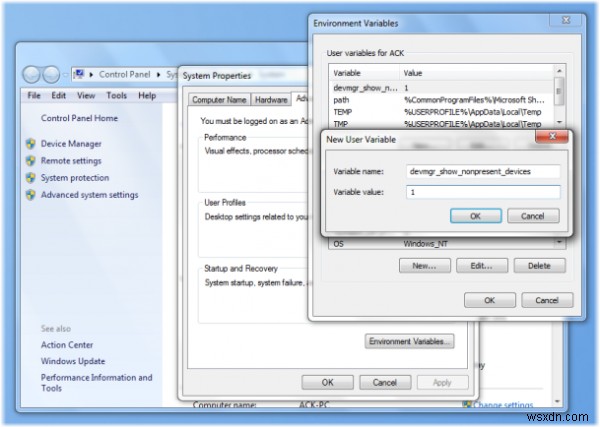Click the grayed-out Apply button in System Properties
The width and height of the screenshot is (600, 427).
coord(442,382)
